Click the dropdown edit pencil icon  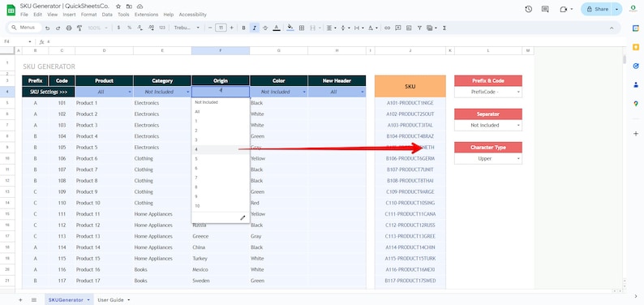243,217
